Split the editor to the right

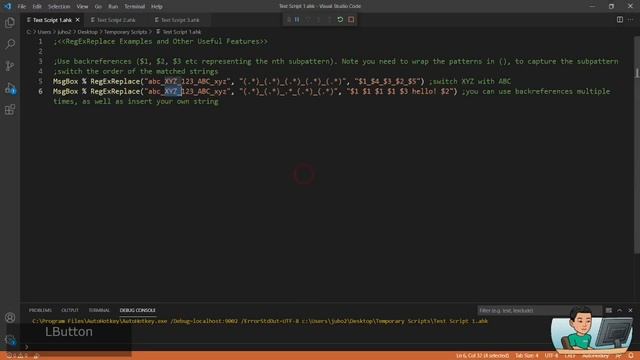coord(620,20)
